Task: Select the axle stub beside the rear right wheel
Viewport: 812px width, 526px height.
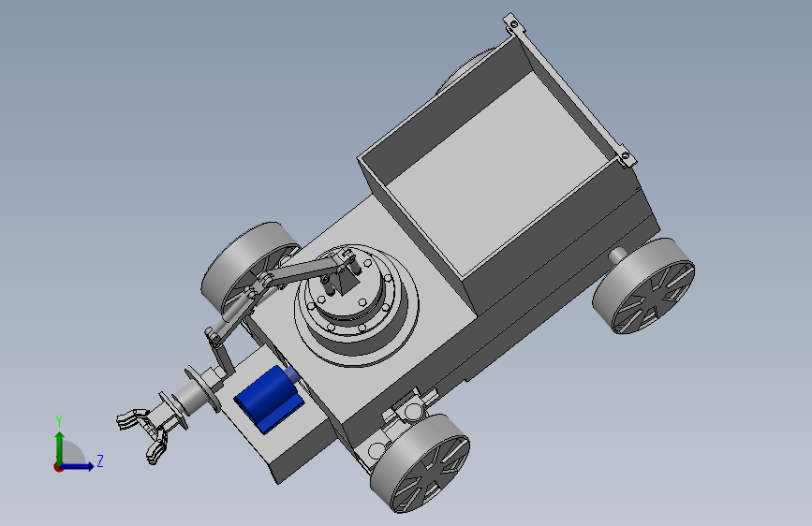Action: 617,255
